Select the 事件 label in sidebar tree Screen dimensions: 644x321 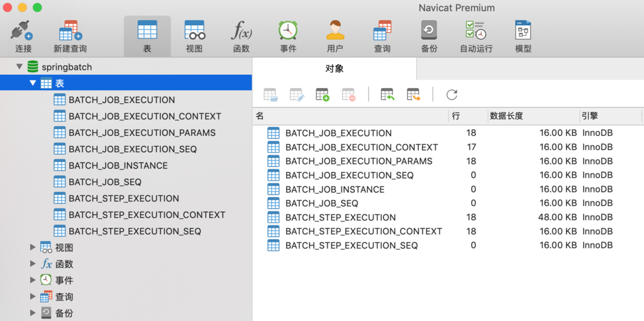click(64, 281)
